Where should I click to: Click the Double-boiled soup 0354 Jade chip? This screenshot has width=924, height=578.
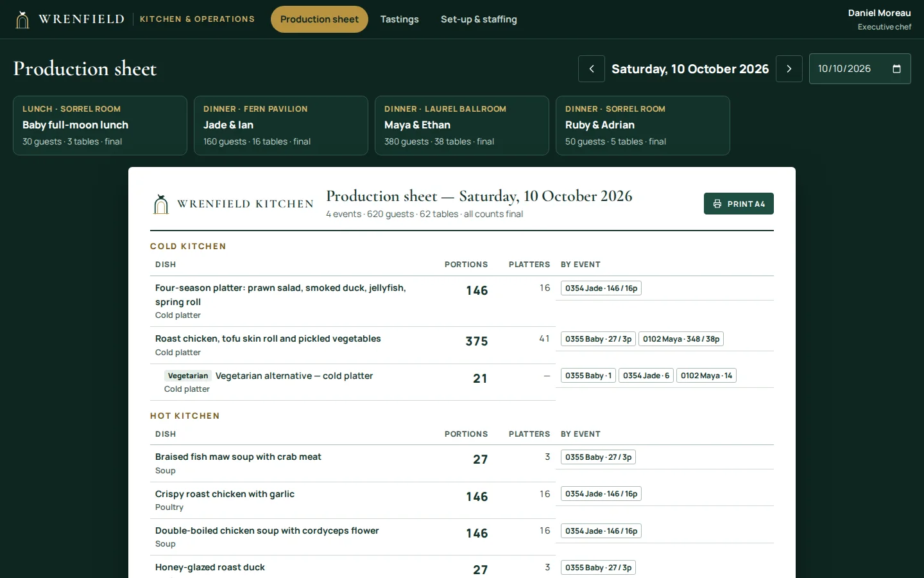pyautogui.click(x=601, y=531)
